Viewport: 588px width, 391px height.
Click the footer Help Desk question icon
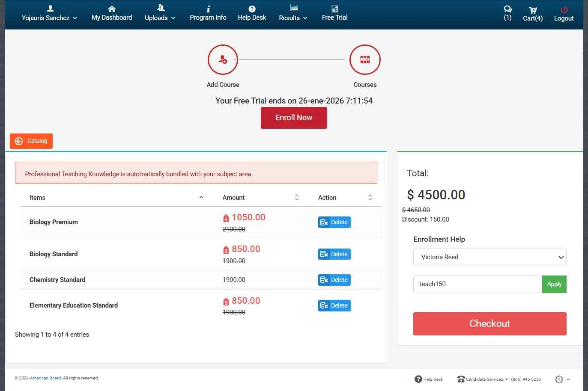pyautogui.click(x=418, y=379)
